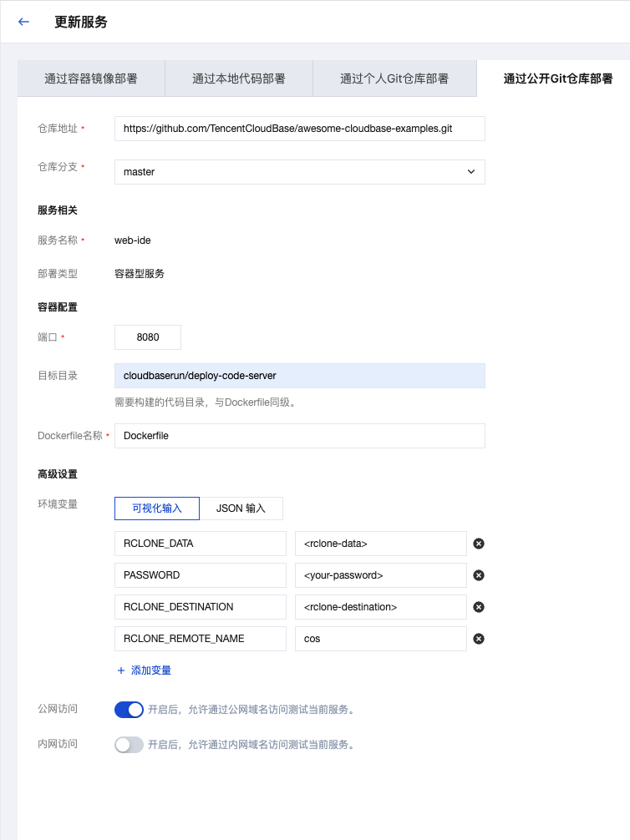Select the 可视化输入 button
Viewport: 630px width, 840px height.
pyautogui.click(x=156, y=508)
